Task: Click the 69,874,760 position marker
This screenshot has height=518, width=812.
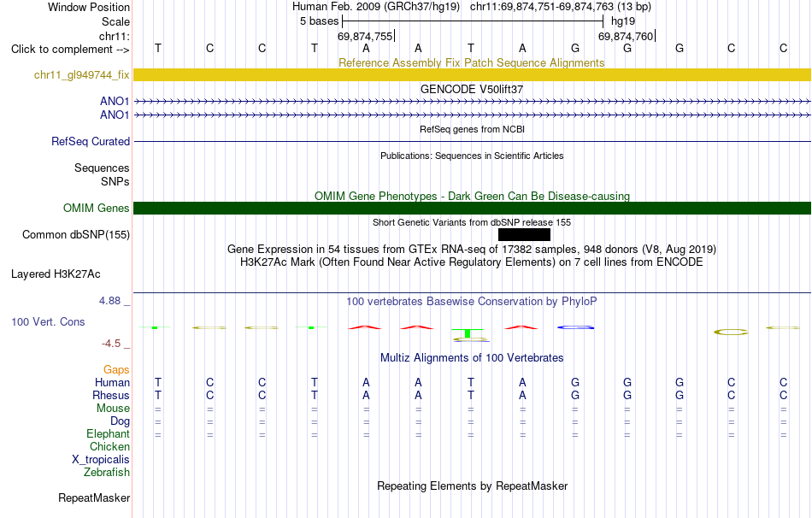Action: [627, 36]
